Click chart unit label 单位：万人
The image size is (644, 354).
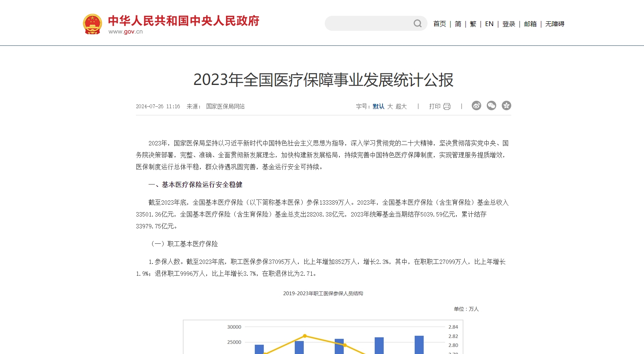point(466,309)
